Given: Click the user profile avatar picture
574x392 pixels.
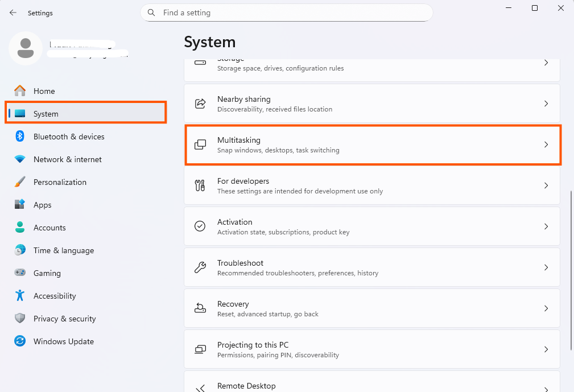Looking at the screenshot, I should pyautogui.click(x=25, y=48).
